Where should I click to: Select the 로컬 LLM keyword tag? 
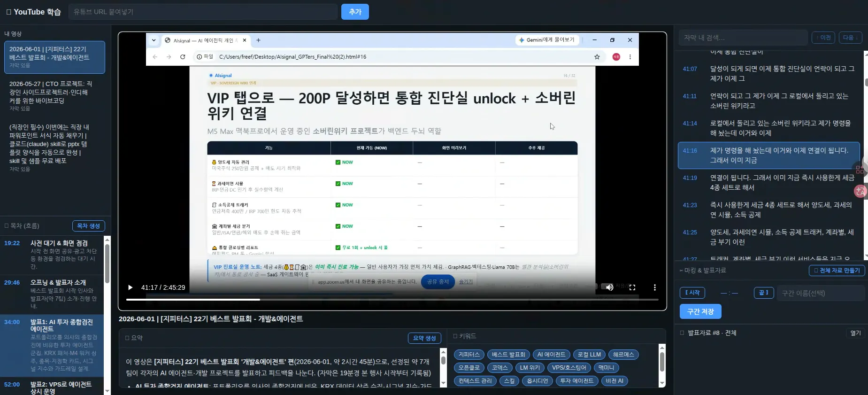589,355
